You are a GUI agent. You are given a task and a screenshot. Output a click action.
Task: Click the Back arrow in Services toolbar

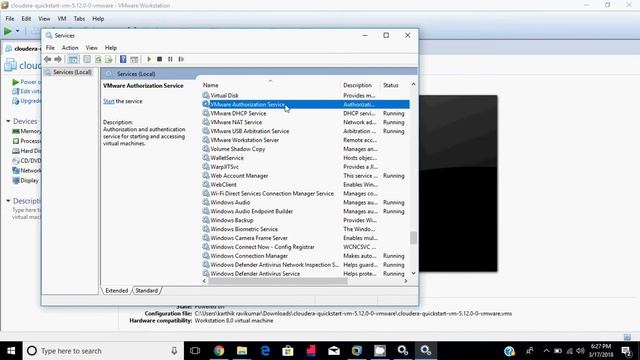coord(48,59)
